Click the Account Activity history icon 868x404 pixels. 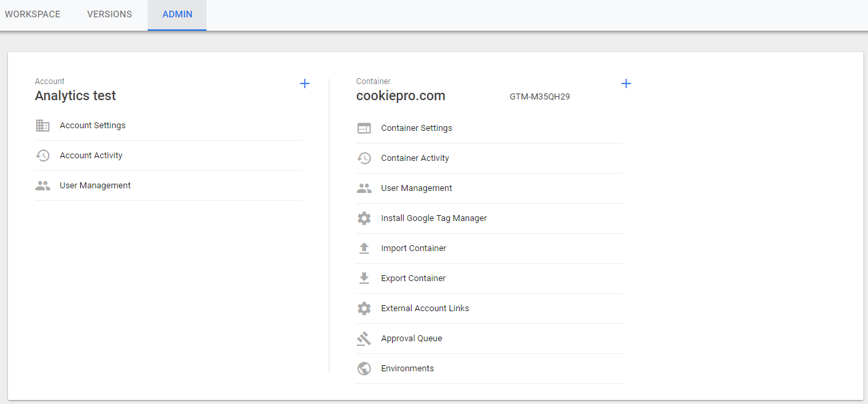coord(43,156)
